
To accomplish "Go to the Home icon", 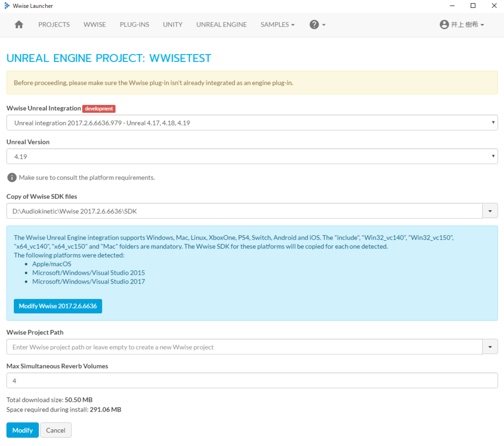I will click(x=19, y=25).
